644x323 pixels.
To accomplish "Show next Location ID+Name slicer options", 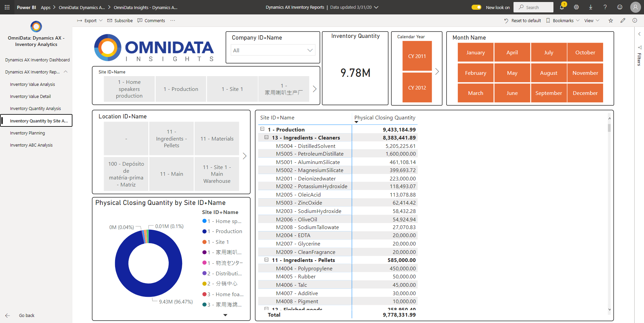I will (x=245, y=156).
